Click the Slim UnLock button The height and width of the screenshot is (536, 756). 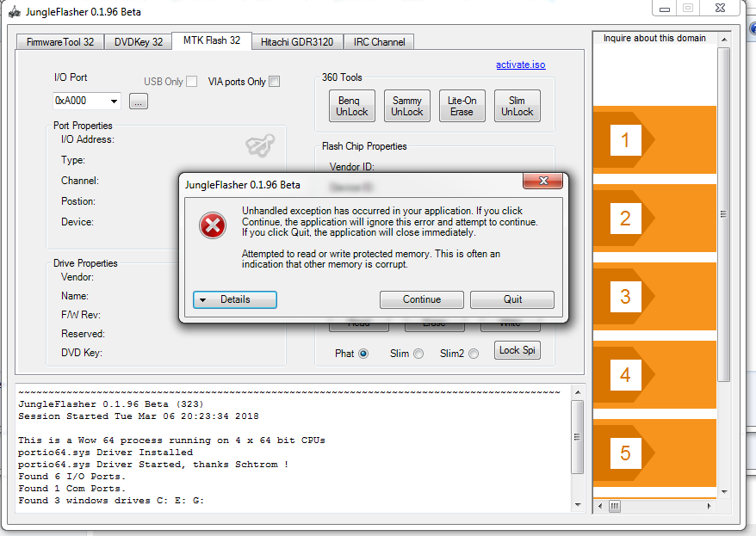517,106
